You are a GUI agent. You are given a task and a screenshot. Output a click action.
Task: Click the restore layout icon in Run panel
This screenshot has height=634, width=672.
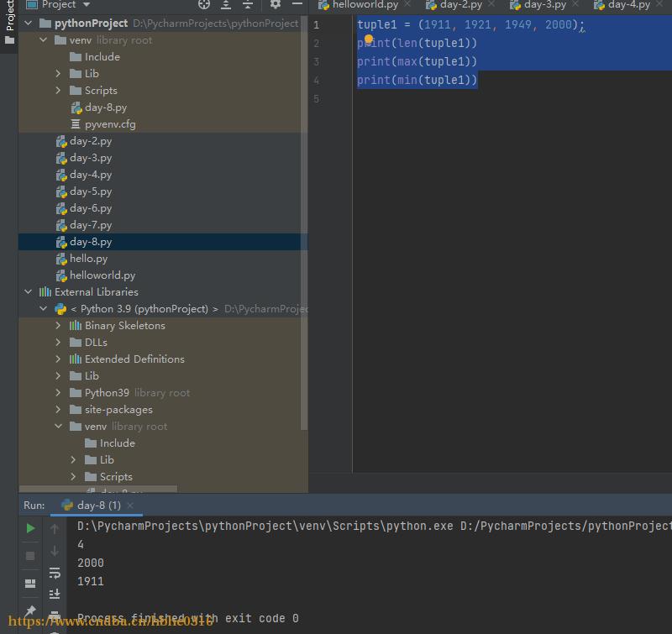[x=30, y=584]
